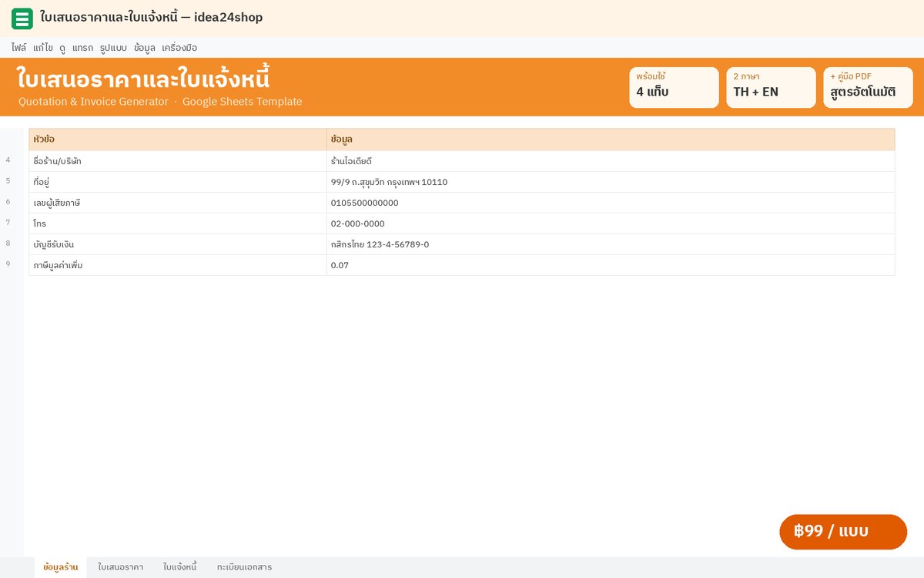Screen dimensions: 924x578
Task: Click the พร้อมใช้ 4 แท็บ badge
Action: [x=674, y=87]
